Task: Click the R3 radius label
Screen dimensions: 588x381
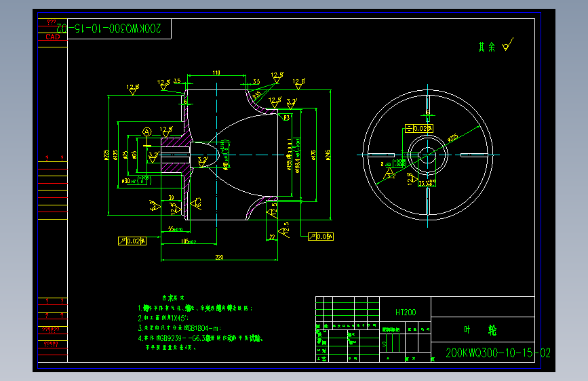Action: click(x=286, y=118)
